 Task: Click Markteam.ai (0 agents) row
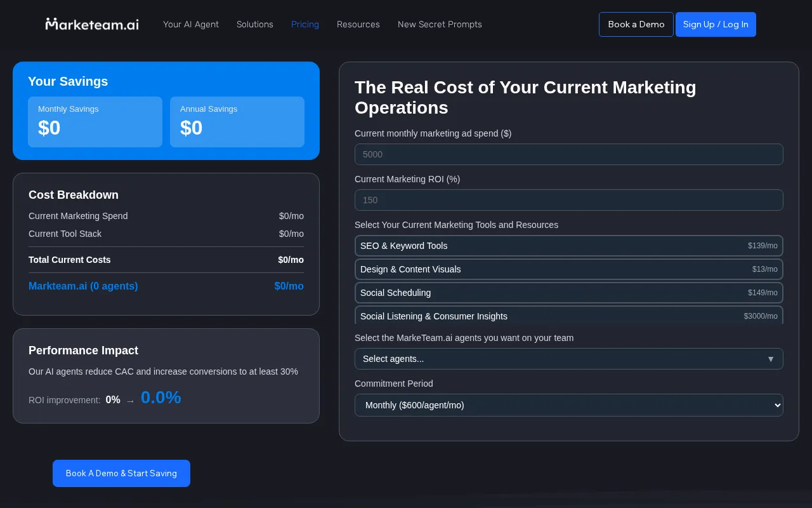click(x=166, y=286)
